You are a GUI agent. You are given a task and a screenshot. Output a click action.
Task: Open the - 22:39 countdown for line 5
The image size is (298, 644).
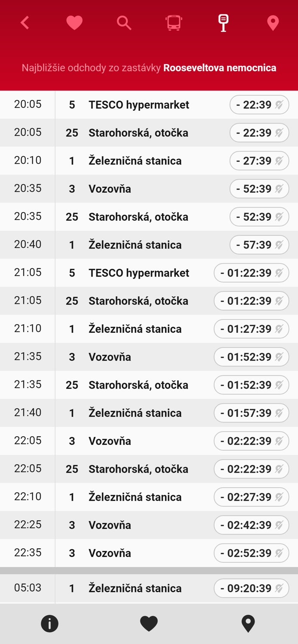tap(259, 104)
